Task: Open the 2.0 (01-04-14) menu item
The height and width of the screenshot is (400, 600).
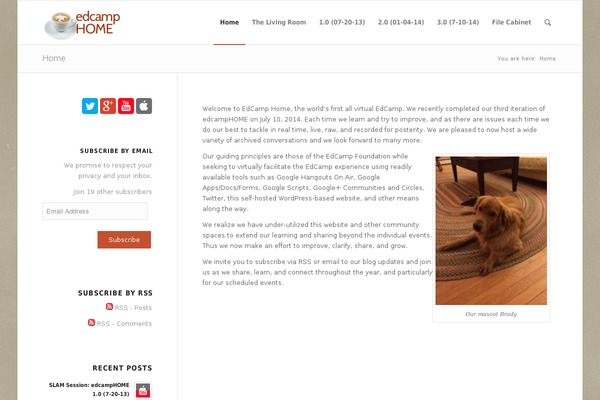Action: coord(401,22)
